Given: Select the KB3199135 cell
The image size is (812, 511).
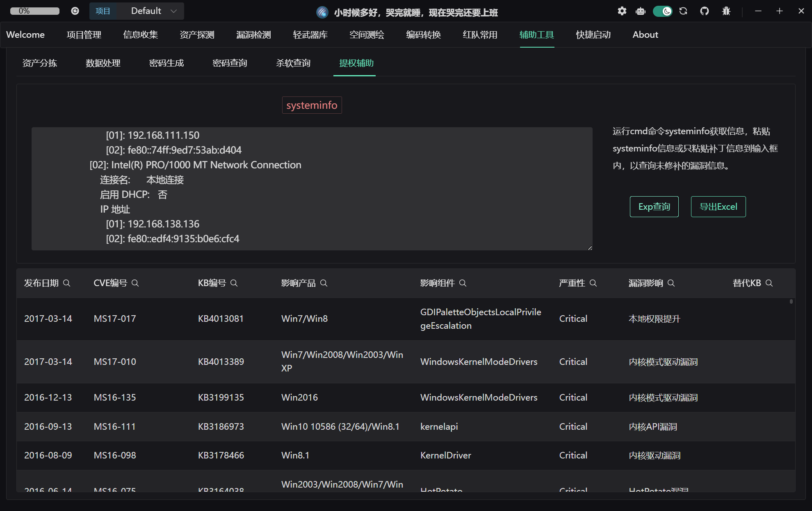Looking at the screenshot, I should coord(221,398).
